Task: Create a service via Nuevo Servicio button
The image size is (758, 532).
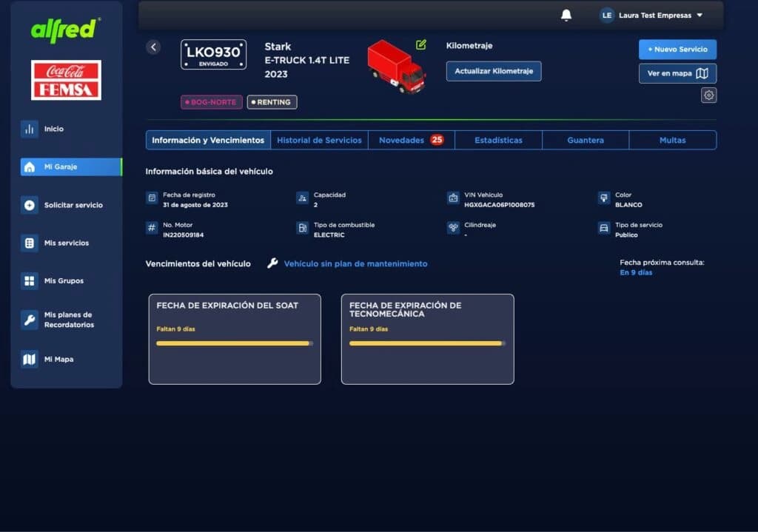Action: pos(677,49)
